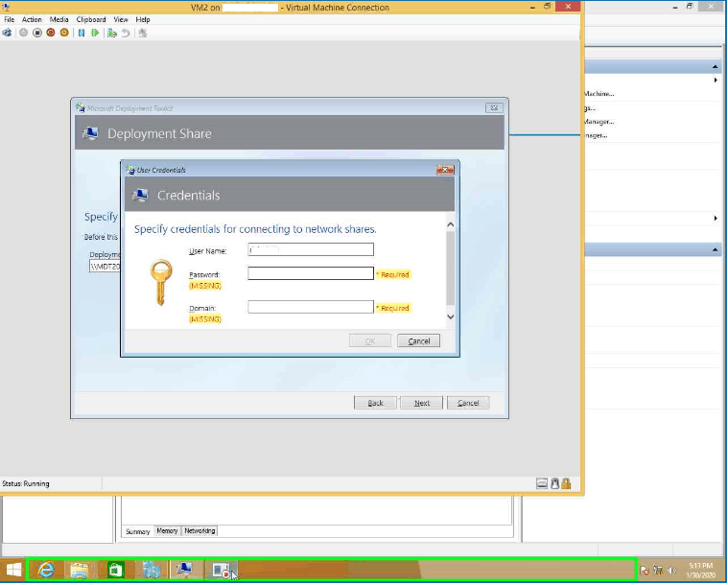Open the Windows Start button
This screenshot has width=728, height=585.
click(x=13, y=570)
